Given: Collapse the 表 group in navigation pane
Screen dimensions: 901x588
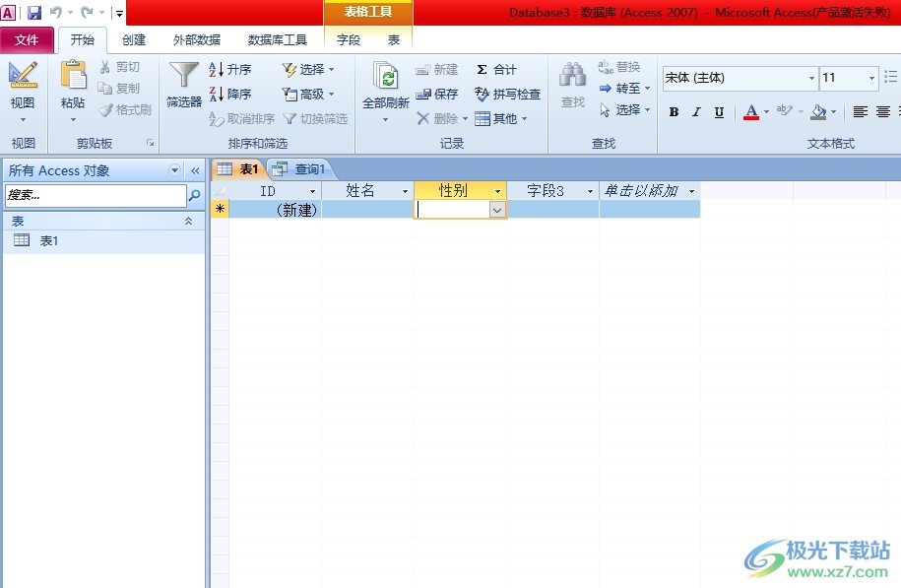Looking at the screenshot, I should pyautogui.click(x=188, y=222).
